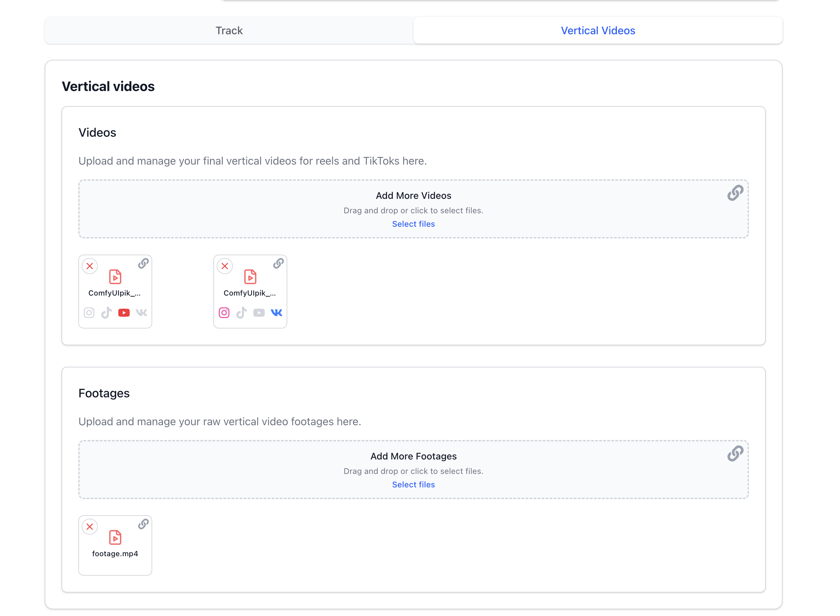Click link icon in Add More Footages dropzone
Screen dimensions: 840x616
(735, 453)
